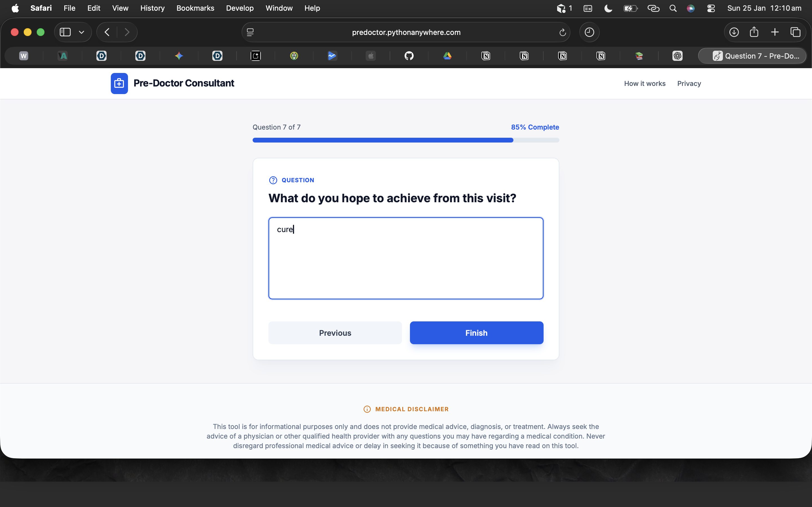Go back with the Previous button
The image size is (812, 507).
(335, 333)
